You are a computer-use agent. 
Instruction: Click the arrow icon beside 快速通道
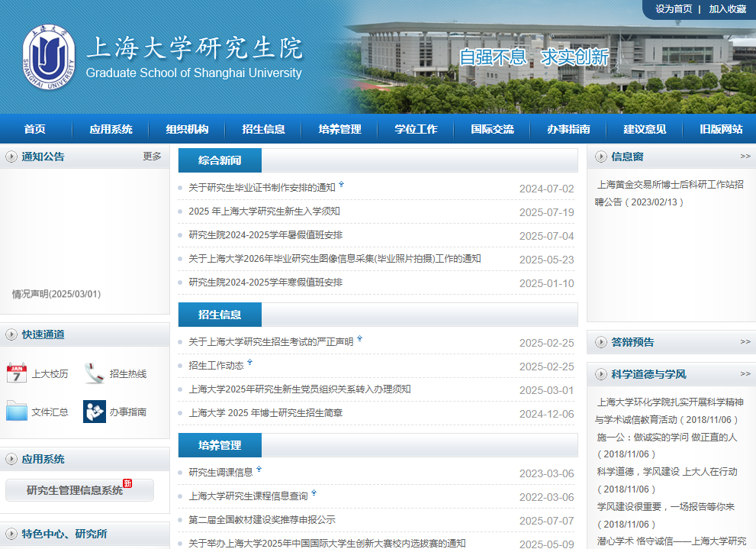click(11, 334)
